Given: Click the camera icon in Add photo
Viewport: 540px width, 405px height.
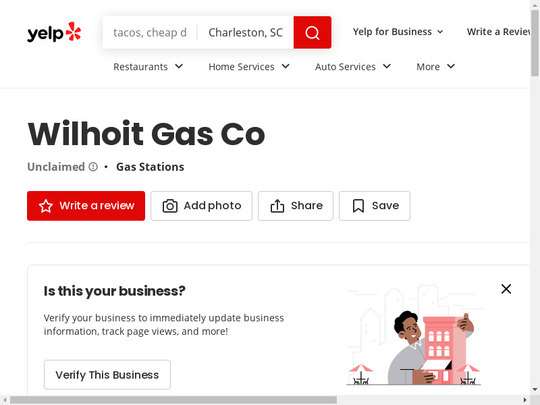Looking at the screenshot, I should click(x=170, y=206).
